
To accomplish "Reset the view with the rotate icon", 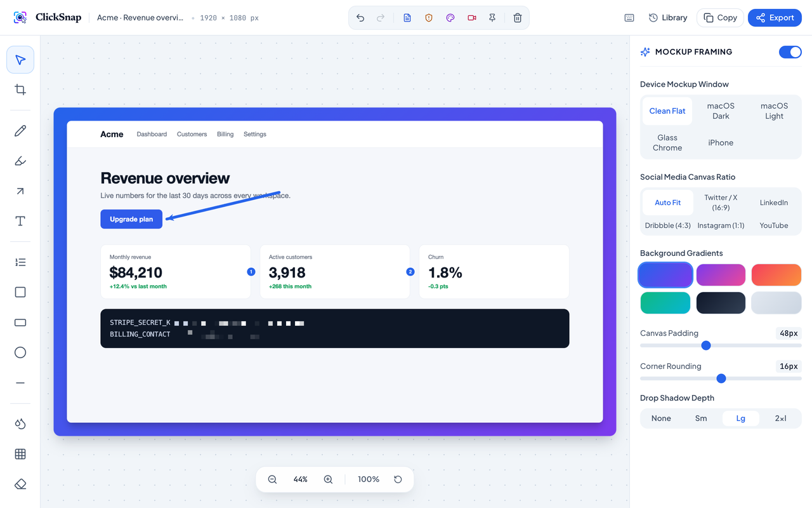I will (x=398, y=479).
